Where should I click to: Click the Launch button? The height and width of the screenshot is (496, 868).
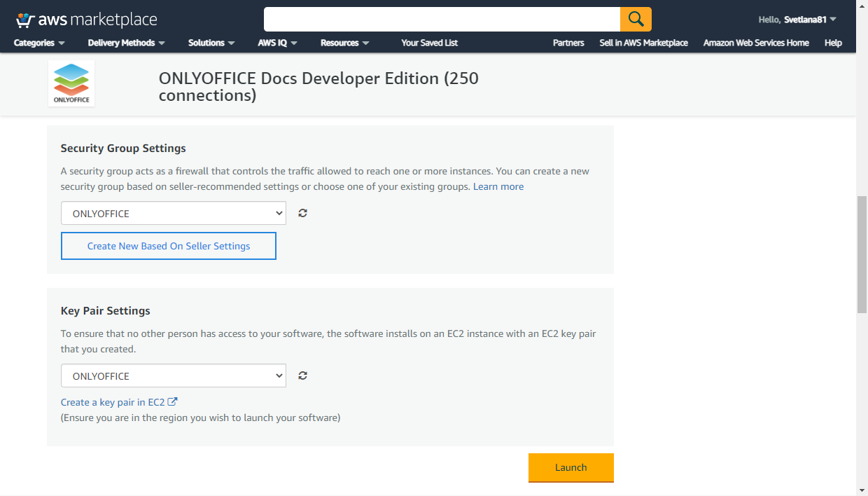tap(570, 467)
